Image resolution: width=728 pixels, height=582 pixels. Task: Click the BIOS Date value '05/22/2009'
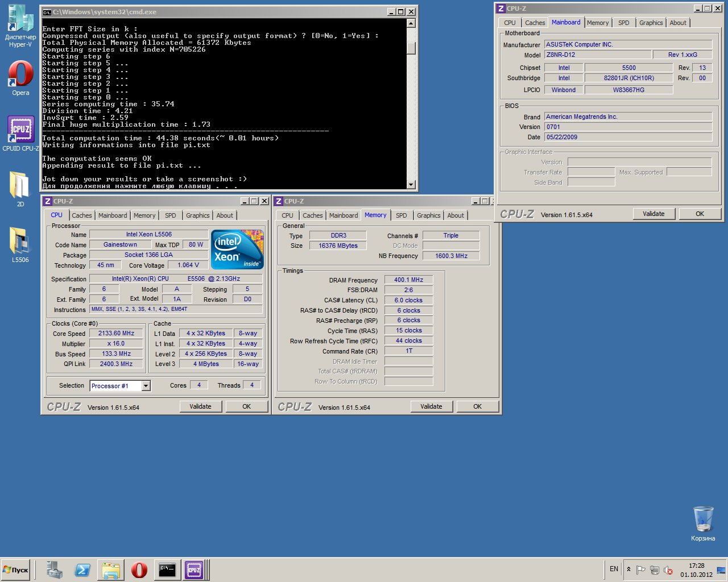tap(628, 137)
